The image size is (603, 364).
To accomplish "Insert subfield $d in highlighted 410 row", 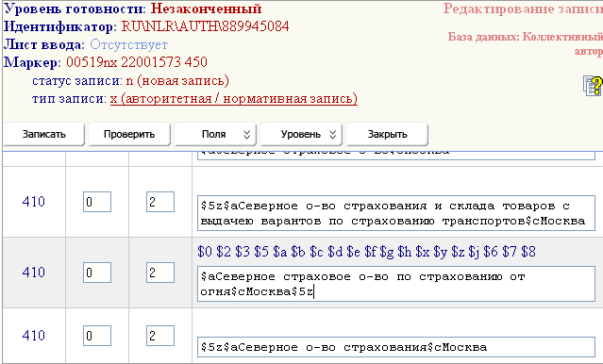I will [335, 252].
